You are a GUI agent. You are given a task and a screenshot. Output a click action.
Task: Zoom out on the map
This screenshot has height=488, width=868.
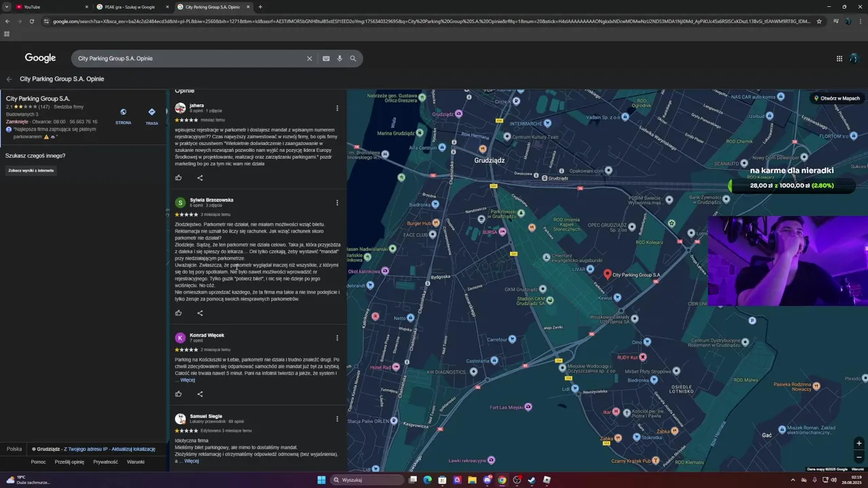tap(859, 457)
